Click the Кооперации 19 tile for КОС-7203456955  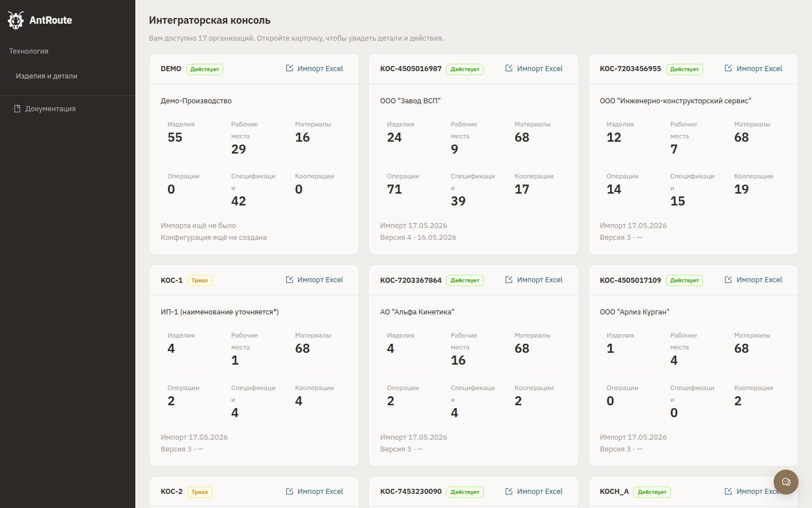click(757, 183)
